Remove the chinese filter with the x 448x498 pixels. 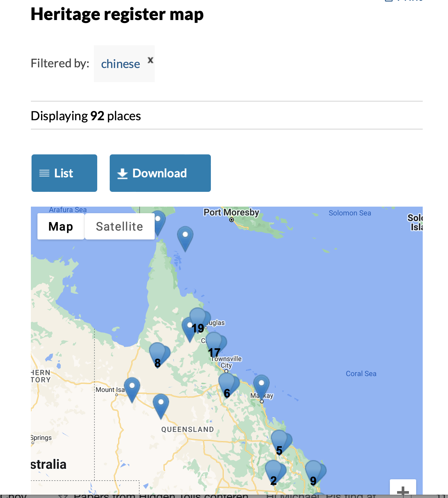tap(150, 60)
